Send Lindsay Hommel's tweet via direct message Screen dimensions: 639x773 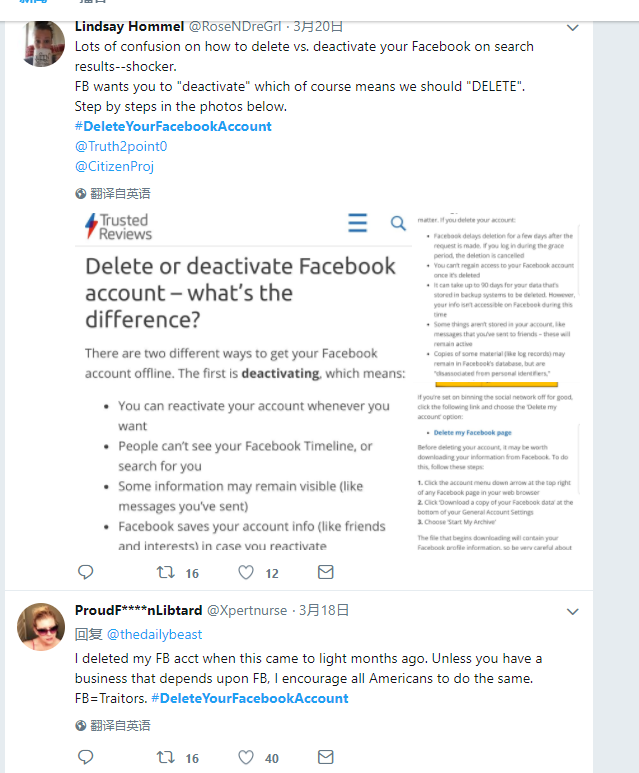(326, 572)
